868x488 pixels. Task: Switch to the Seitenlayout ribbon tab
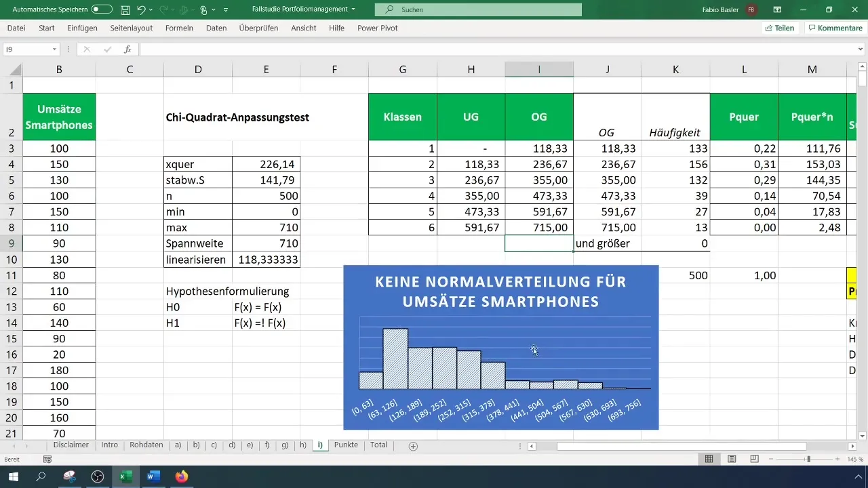(130, 28)
